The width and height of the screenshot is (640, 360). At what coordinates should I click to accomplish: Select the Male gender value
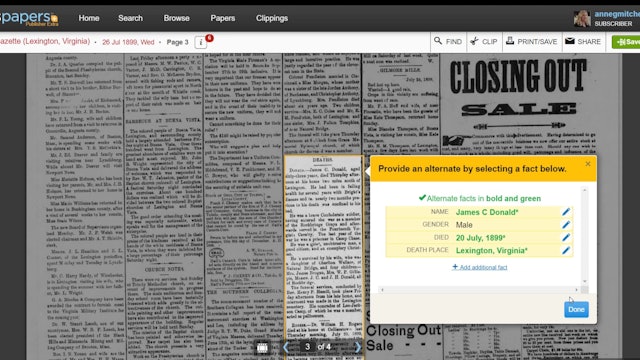coord(464,225)
